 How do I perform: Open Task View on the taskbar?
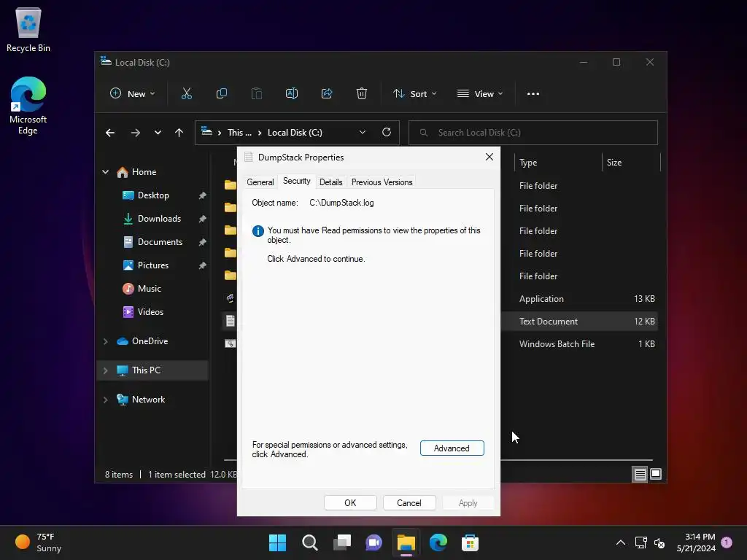[342, 542]
